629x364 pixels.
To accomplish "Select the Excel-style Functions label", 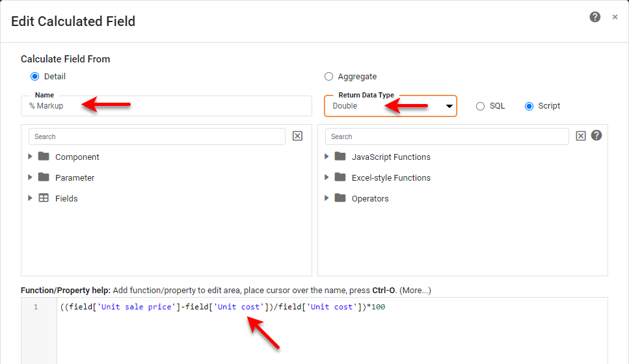I will (391, 178).
